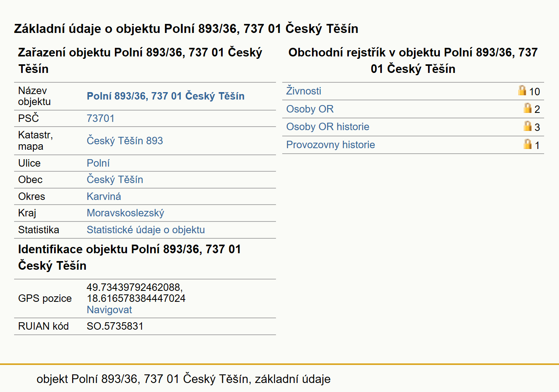
Task: Open postal code 73701 link
Action: coord(100,118)
